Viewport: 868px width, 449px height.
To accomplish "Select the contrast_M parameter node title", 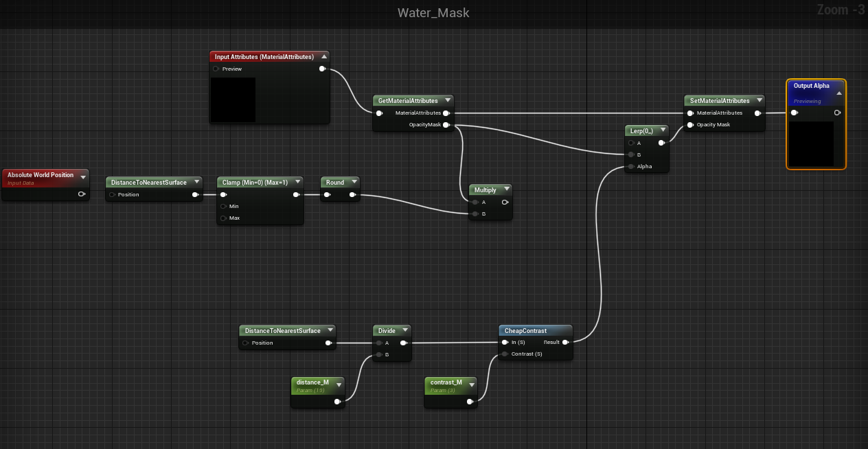I will click(446, 382).
